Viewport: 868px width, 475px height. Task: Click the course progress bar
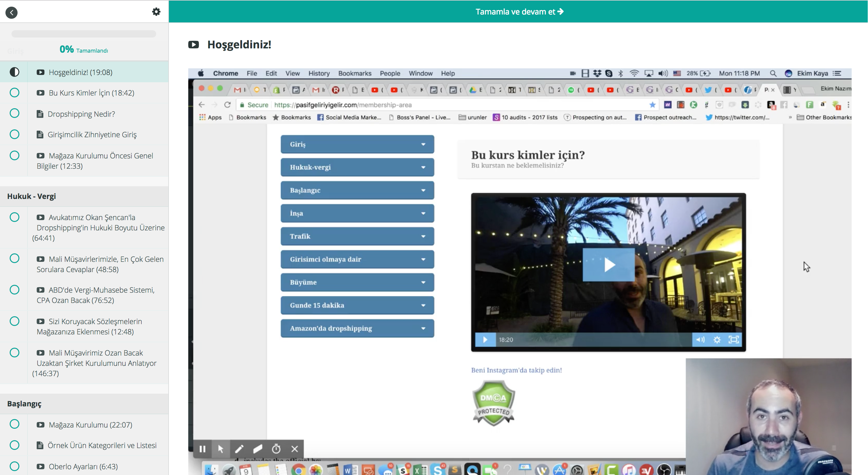click(84, 34)
